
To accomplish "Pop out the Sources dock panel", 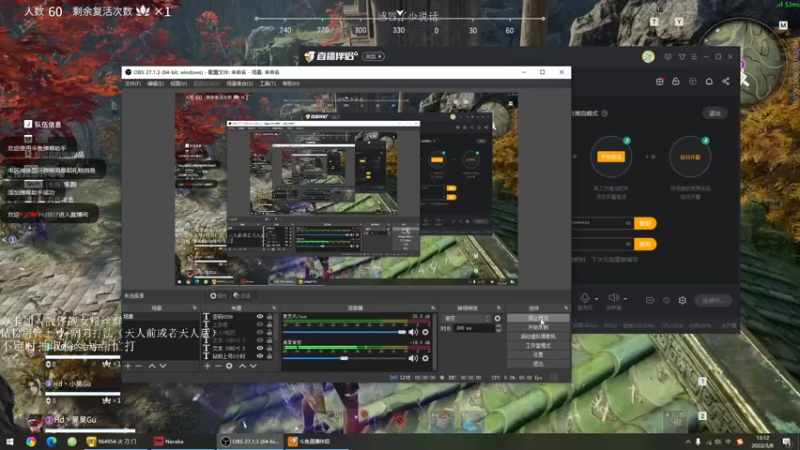I will coord(274,308).
